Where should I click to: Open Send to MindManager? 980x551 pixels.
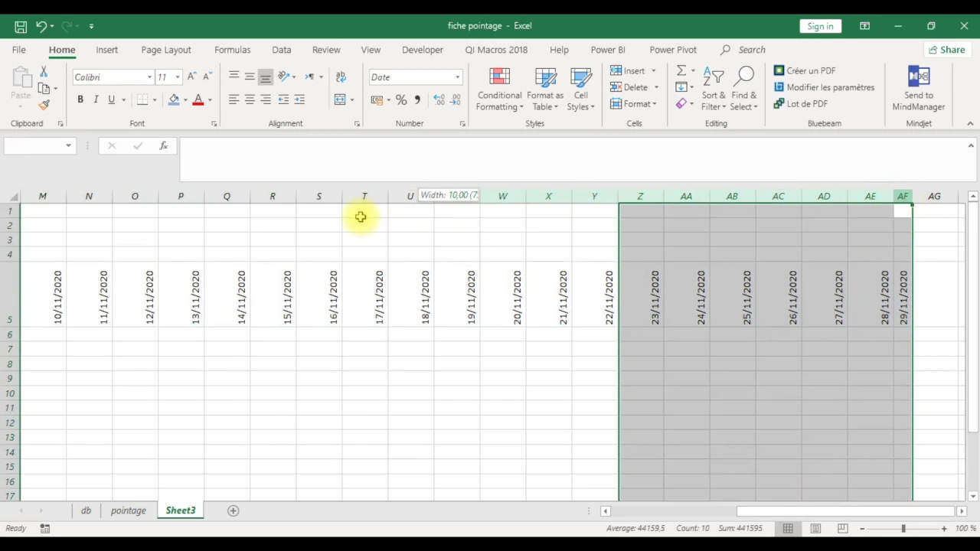pos(919,89)
